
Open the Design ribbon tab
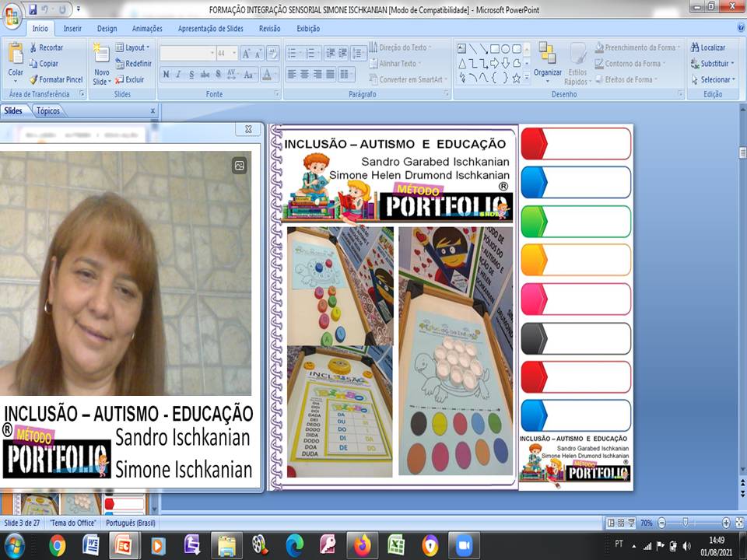pos(107,29)
